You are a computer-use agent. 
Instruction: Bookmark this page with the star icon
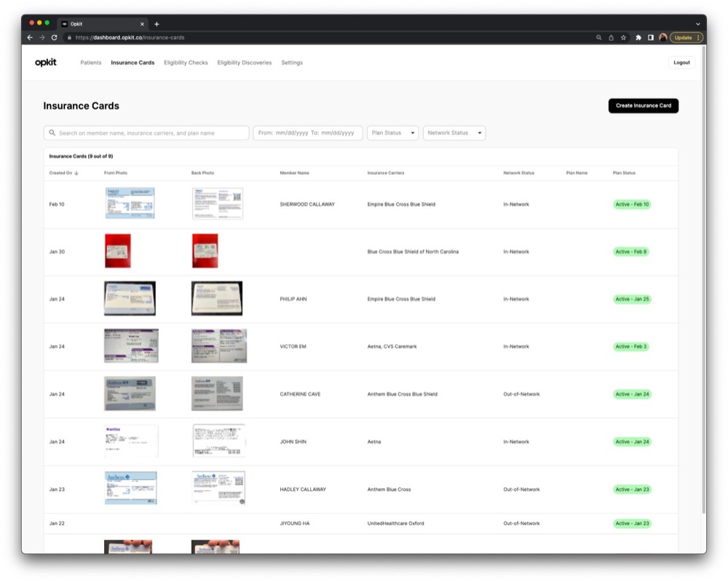[624, 38]
